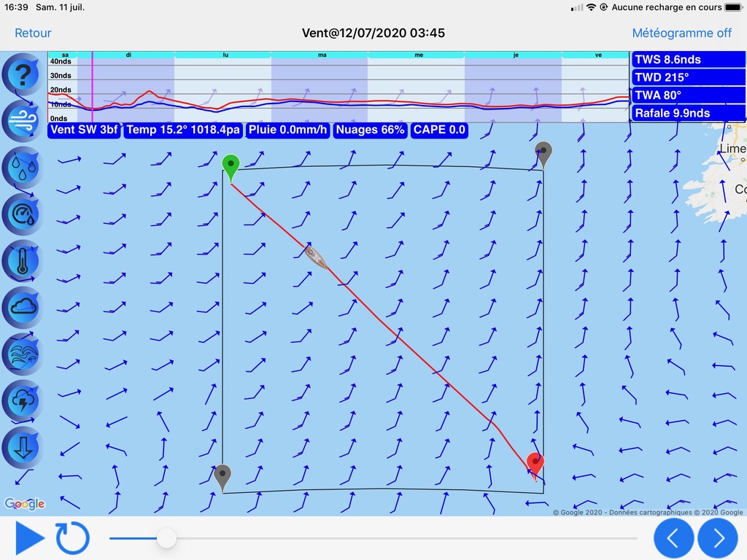Image resolution: width=747 pixels, height=560 pixels.
Task: Step to the next forecast time
Action: pyautogui.click(x=718, y=538)
